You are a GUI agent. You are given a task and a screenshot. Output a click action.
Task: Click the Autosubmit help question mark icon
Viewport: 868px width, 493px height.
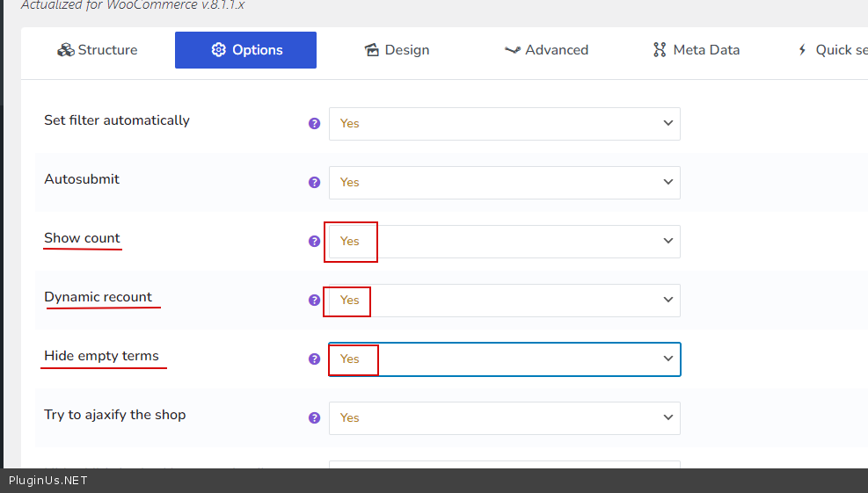pyautogui.click(x=314, y=183)
